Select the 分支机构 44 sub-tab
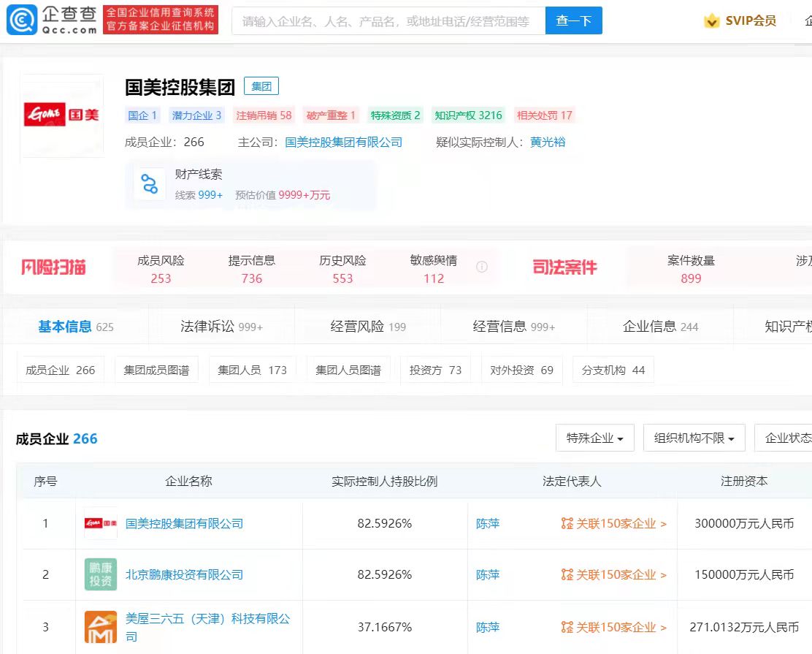 pyautogui.click(x=613, y=370)
